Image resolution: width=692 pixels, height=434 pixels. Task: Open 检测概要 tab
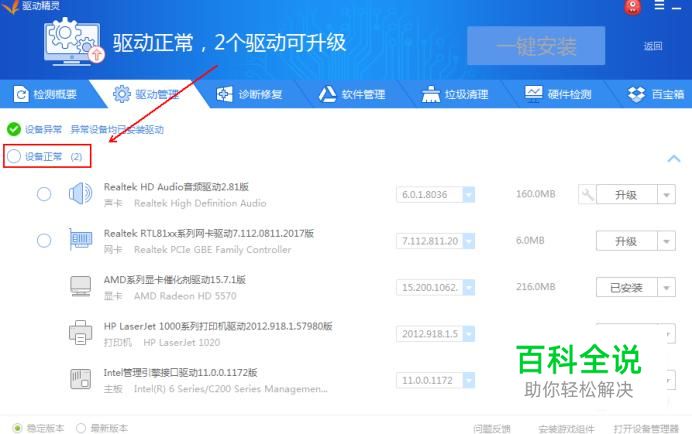click(45, 94)
